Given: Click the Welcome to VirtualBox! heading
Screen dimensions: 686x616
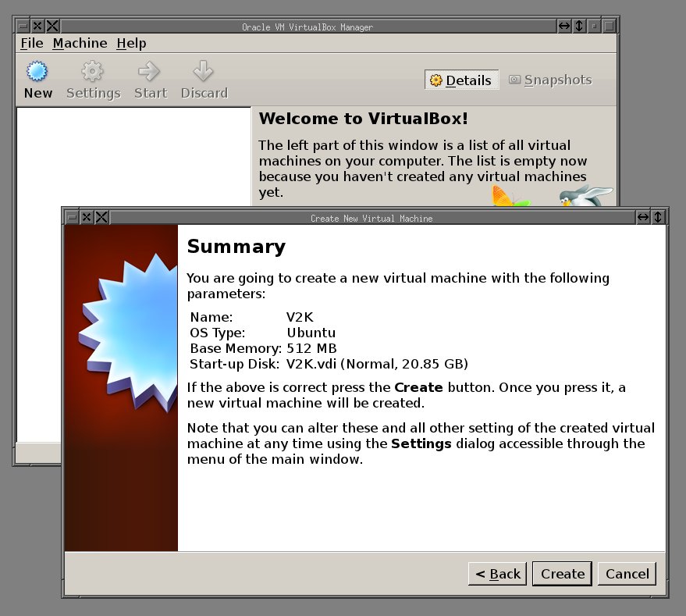Looking at the screenshot, I should [363, 119].
